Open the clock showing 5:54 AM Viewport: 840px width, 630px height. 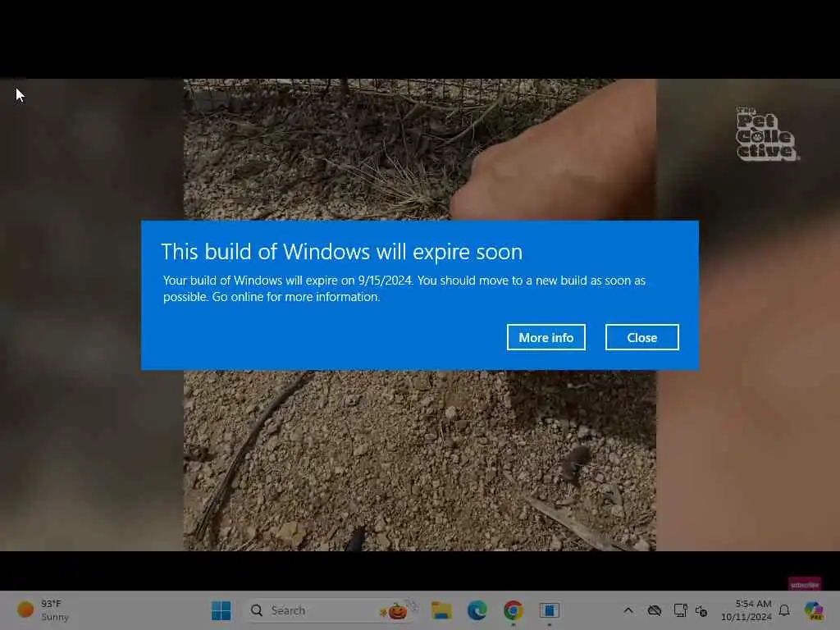click(x=746, y=610)
